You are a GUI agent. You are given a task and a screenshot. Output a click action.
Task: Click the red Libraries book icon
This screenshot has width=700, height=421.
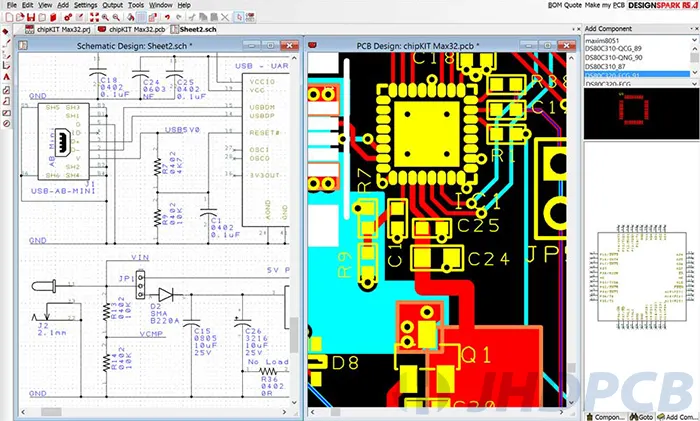tap(53, 17)
